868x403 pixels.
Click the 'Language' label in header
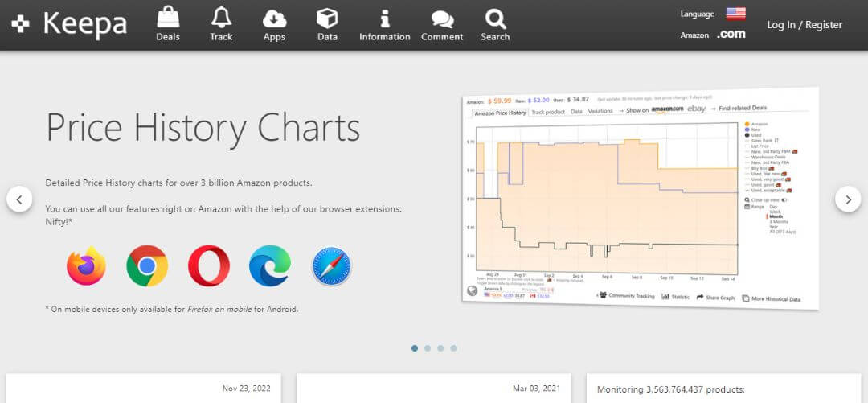point(697,14)
